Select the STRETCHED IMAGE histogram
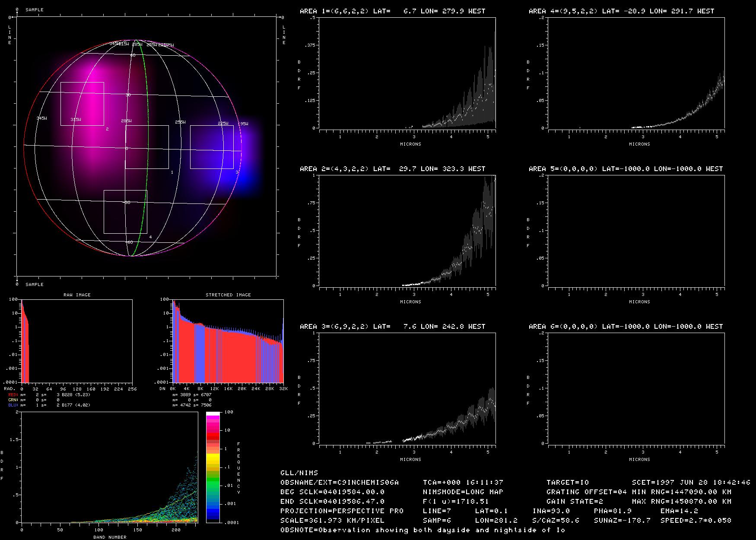This screenshot has width=756, height=540. coord(228,341)
